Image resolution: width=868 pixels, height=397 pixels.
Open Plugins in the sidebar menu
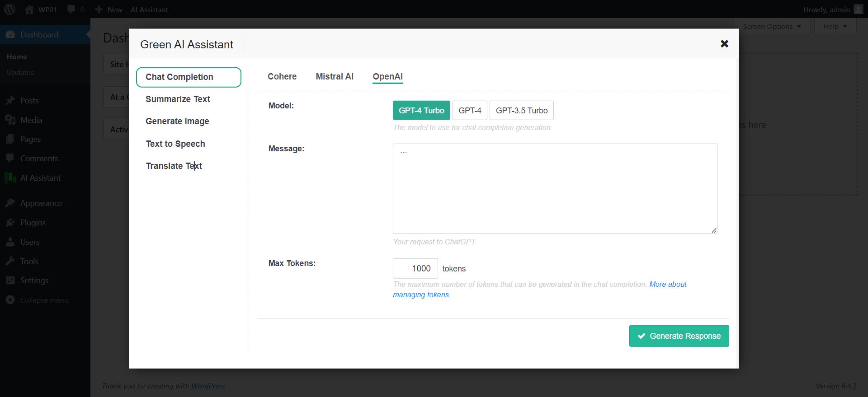pos(33,223)
